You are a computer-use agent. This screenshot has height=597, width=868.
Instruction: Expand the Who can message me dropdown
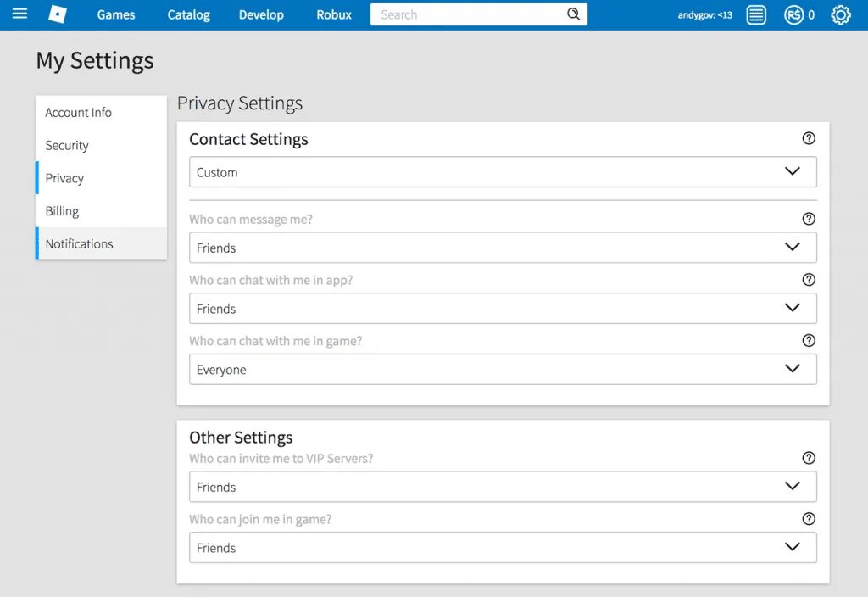click(x=503, y=248)
